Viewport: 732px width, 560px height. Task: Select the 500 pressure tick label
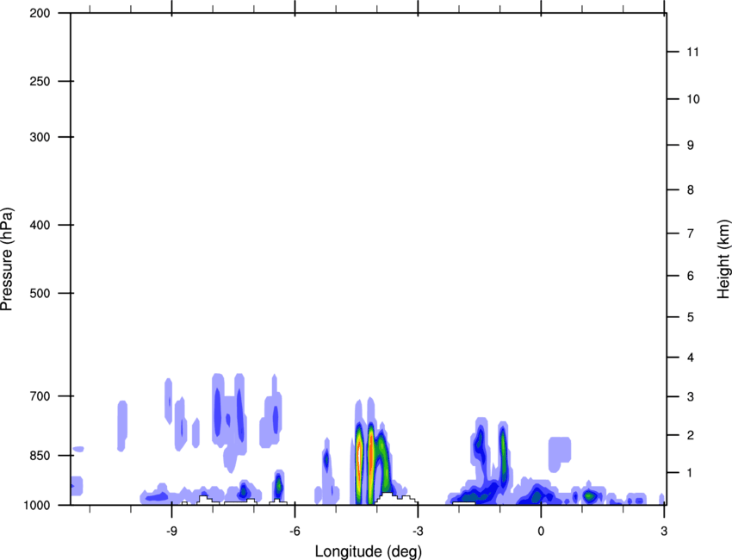pyautogui.click(x=40, y=293)
